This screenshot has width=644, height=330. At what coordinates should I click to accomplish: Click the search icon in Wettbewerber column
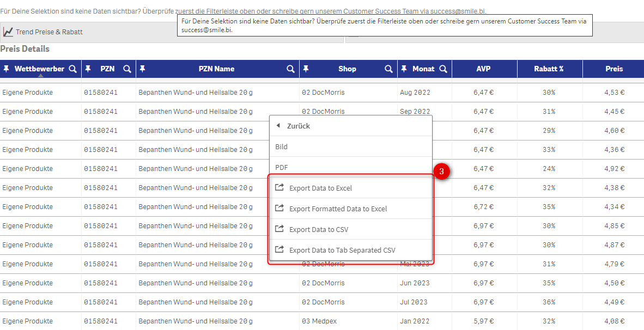click(x=72, y=69)
